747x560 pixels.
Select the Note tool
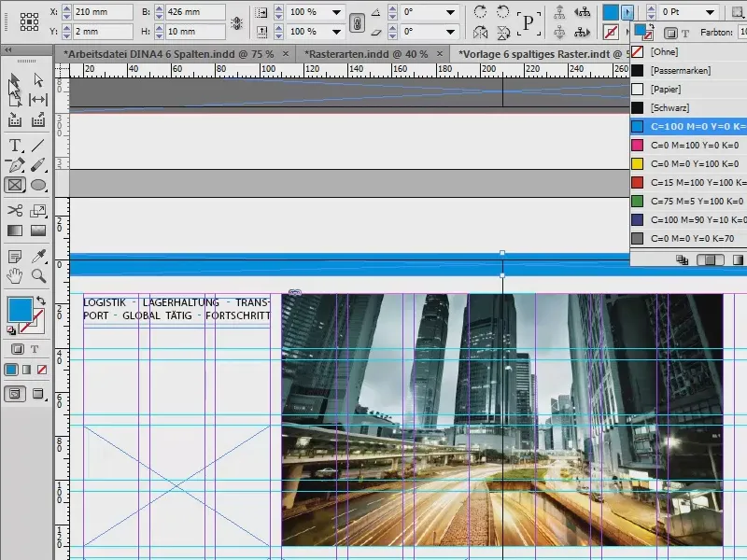click(15, 257)
